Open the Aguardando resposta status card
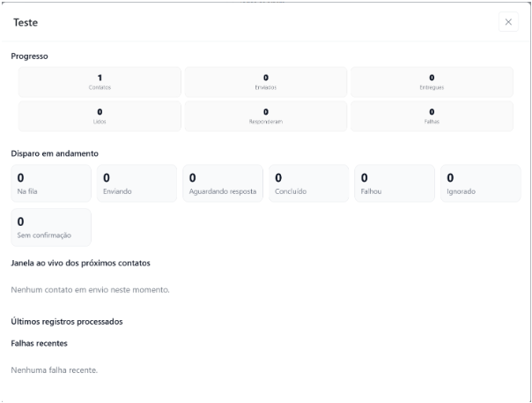532x403 pixels. coord(223,183)
